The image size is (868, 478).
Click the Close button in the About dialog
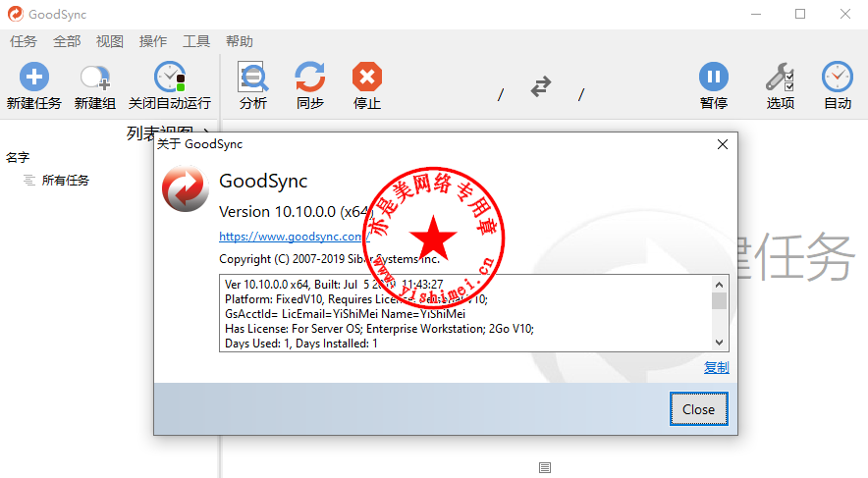698,409
